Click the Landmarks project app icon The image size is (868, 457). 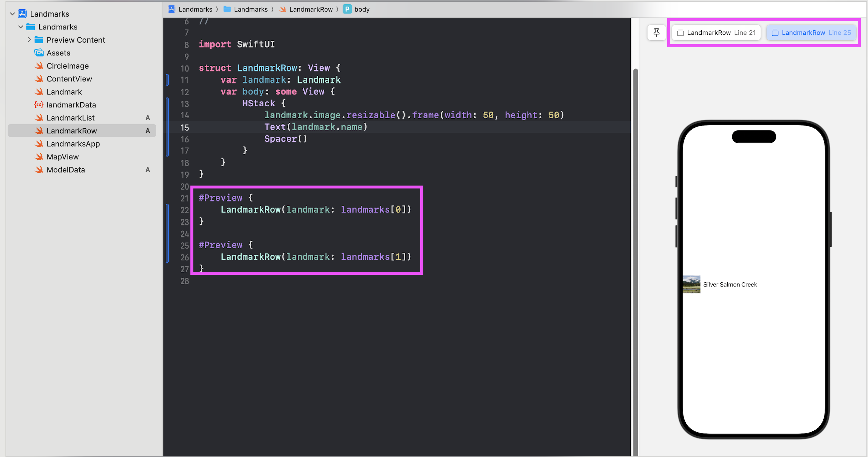(x=22, y=13)
